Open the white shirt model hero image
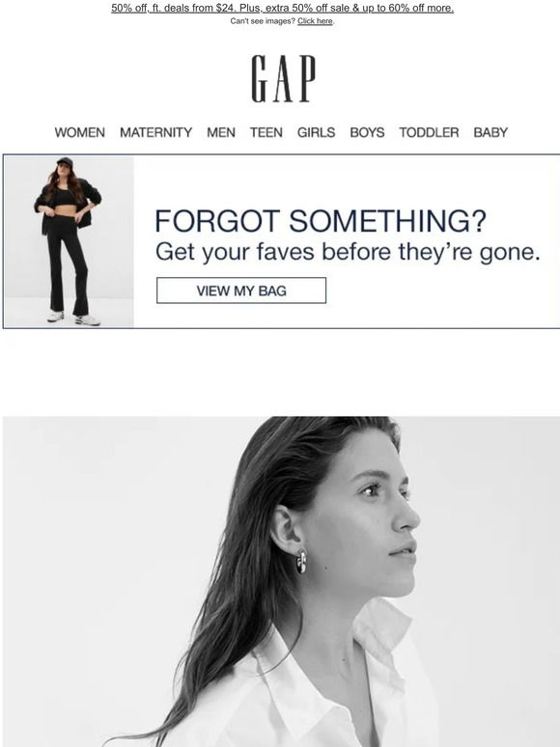This screenshot has width=560, height=747. click(x=281, y=582)
